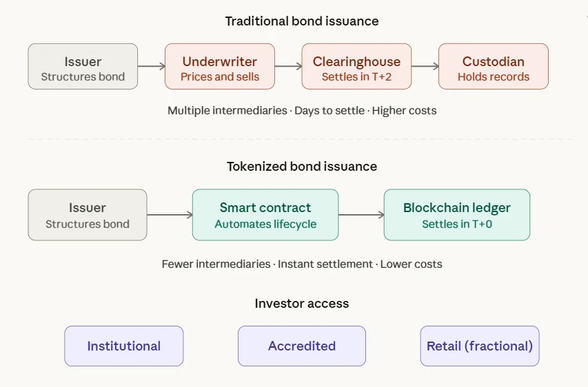The height and width of the screenshot is (387, 588).
Task: Select the Issuer box in the tokenized flow
Action: click(x=88, y=215)
